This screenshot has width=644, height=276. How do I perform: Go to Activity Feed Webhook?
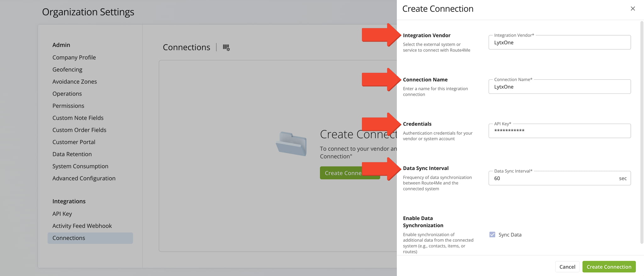(82, 226)
